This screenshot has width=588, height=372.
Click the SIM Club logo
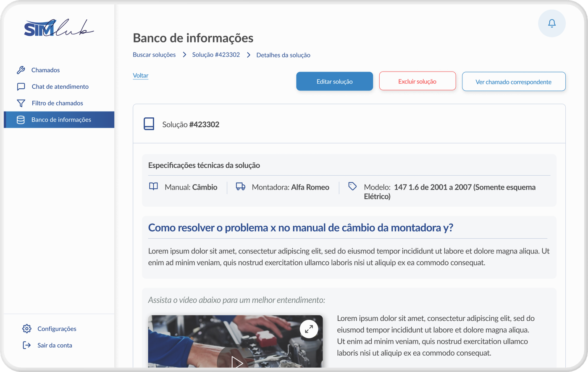59,28
